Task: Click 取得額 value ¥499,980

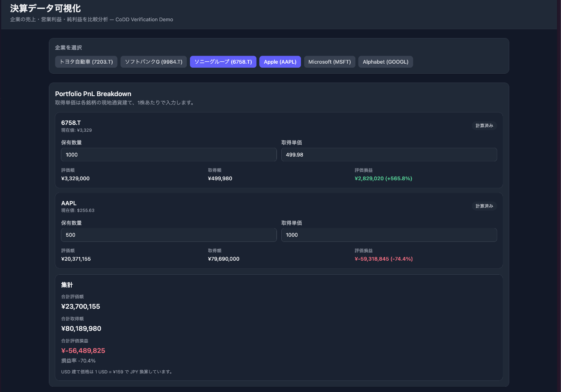Action: coord(220,179)
